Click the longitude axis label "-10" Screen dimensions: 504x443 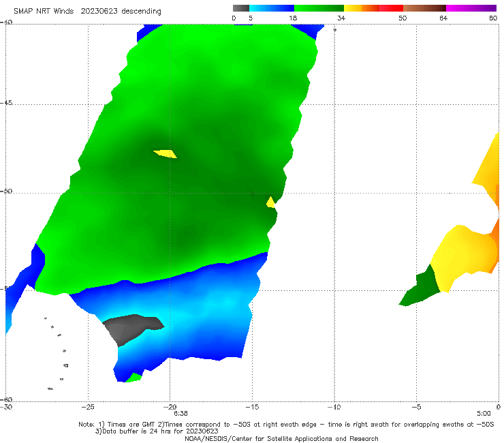(334, 407)
